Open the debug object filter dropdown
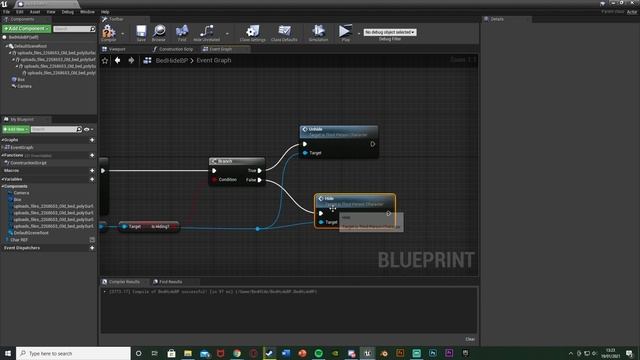The width and height of the screenshot is (640, 360). coord(390,32)
